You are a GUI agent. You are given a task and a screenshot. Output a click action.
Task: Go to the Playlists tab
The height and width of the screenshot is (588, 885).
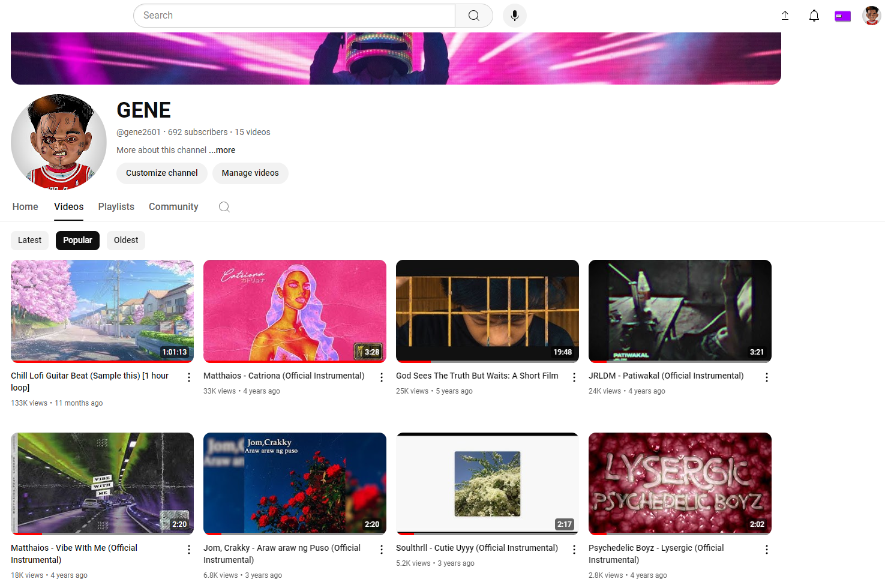pyautogui.click(x=116, y=207)
